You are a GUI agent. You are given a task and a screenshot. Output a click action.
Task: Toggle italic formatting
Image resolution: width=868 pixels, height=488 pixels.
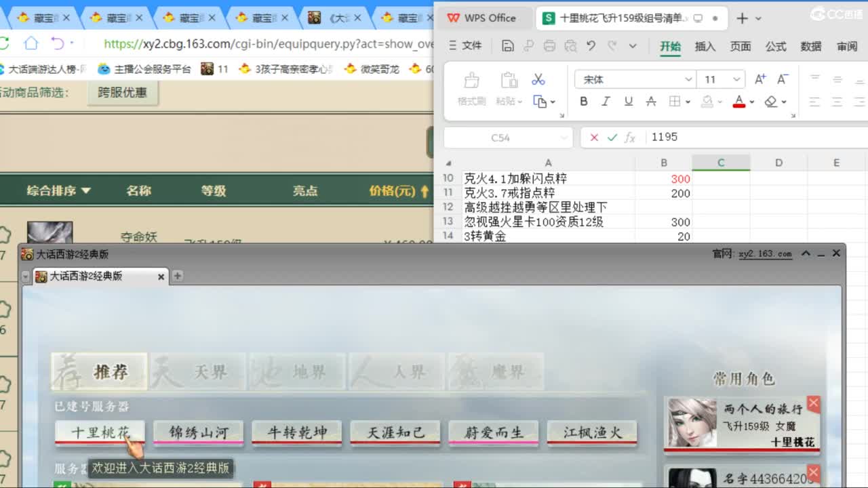[x=606, y=102]
